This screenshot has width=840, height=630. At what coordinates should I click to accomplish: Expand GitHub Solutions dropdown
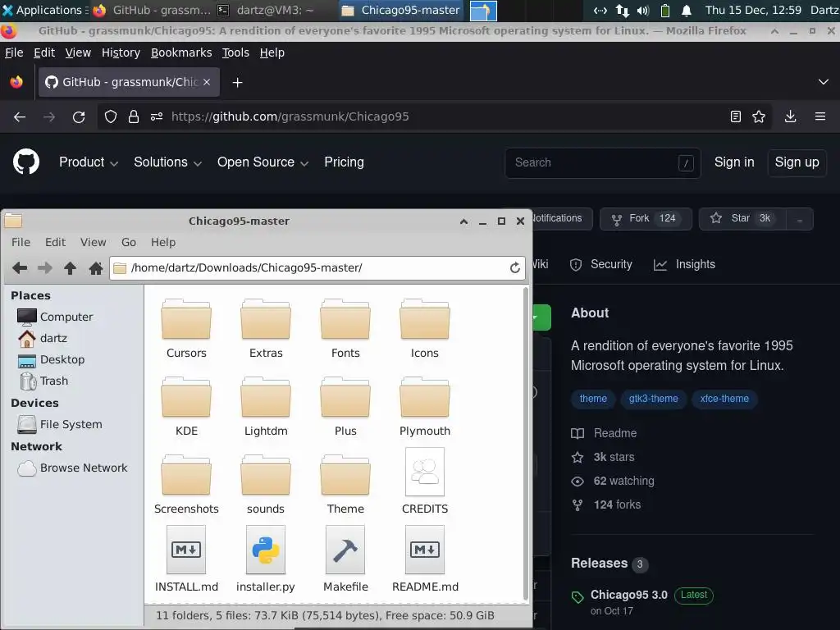coord(167,162)
